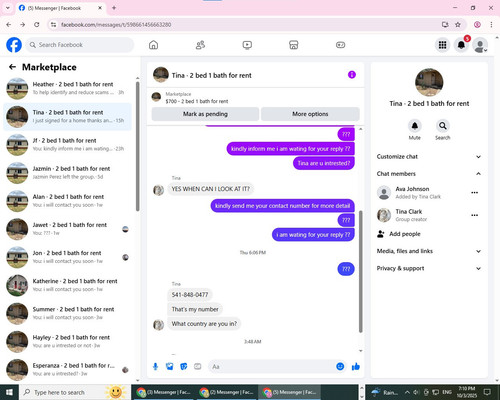Click the Search Facebook field
The height and width of the screenshot is (400, 500).
80,45
